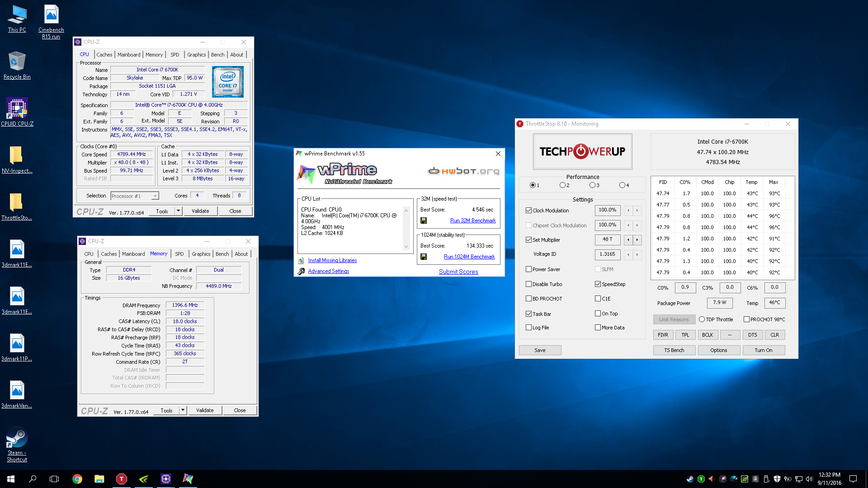Open Bench tab in top CPU-Z window
Viewport: 868px width, 488px height.
pyautogui.click(x=217, y=55)
